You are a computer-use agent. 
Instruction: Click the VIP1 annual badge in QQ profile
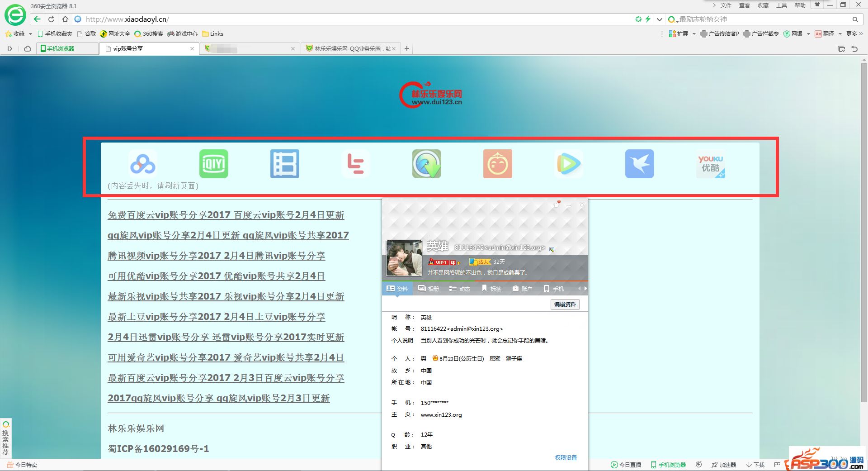[x=444, y=262]
